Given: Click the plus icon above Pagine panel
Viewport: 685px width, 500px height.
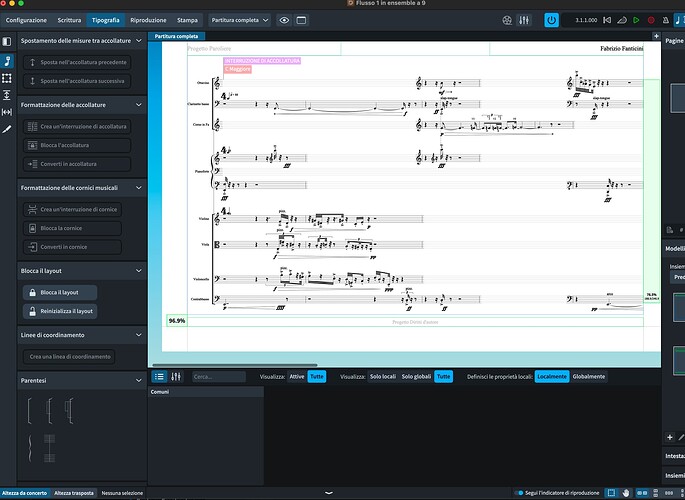Looking at the screenshot, I should click(656, 36).
